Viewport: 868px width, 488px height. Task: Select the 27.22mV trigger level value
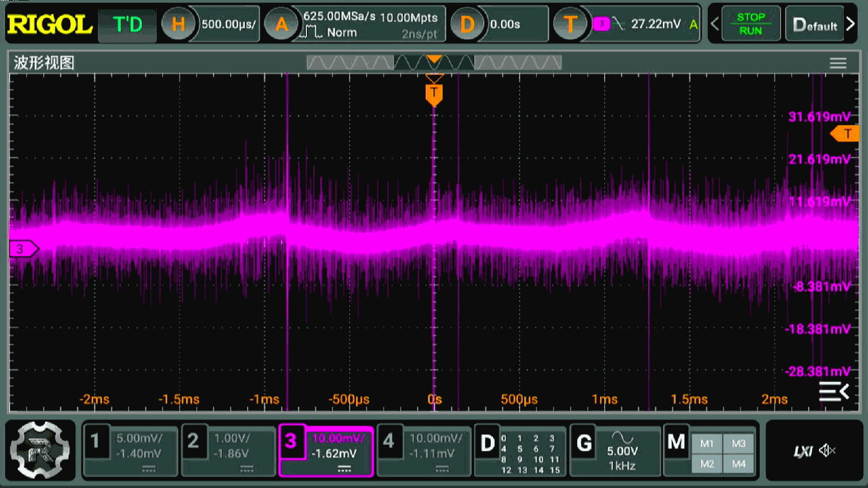(655, 24)
